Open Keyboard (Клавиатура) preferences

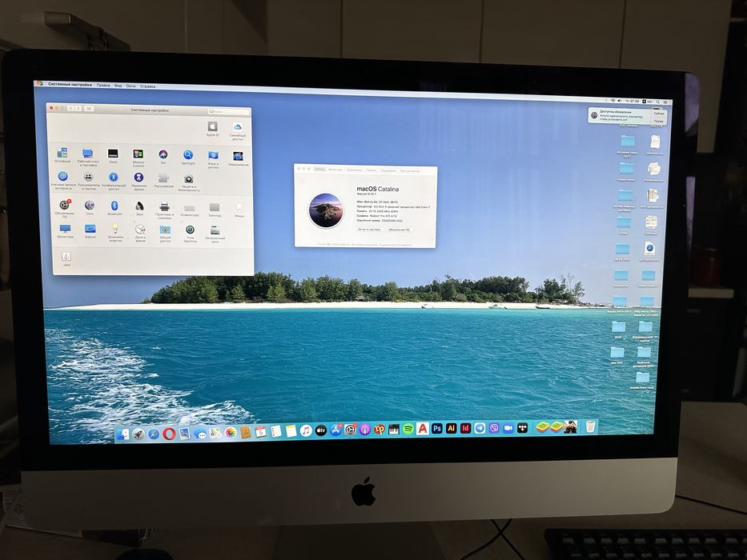[x=190, y=210]
